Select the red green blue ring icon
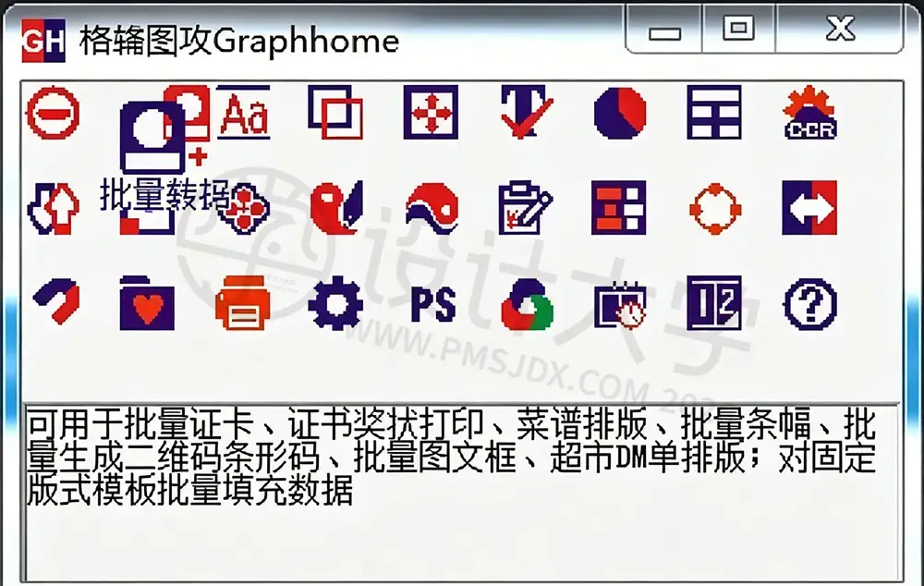The image size is (924, 586). 527,303
